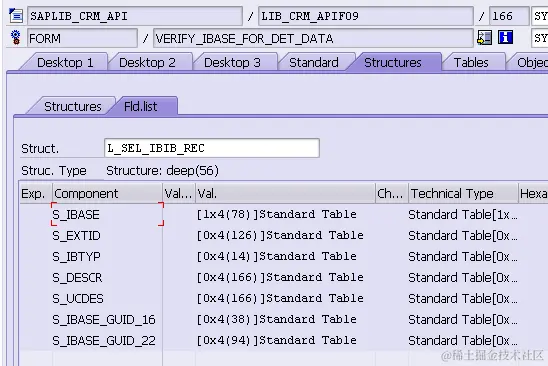Screen dimensions: 548x366
Task: Click the Ch... column header
Action: tap(391, 193)
